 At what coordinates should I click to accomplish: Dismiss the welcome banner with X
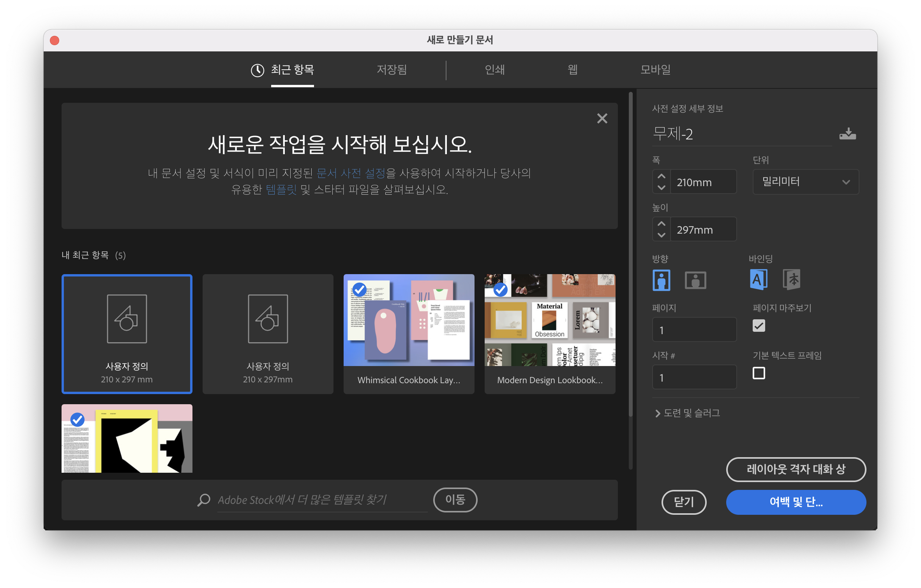pos(602,118)
